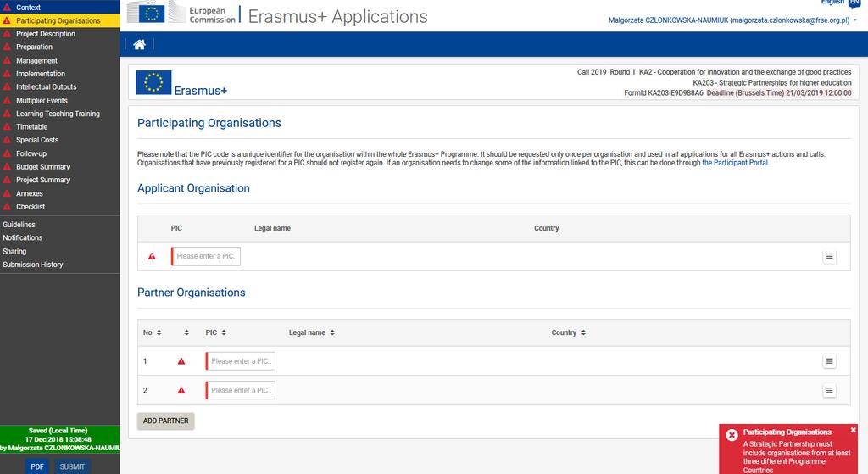
Task: Follow the Participant Portal link
Action: tap(735, 163)
